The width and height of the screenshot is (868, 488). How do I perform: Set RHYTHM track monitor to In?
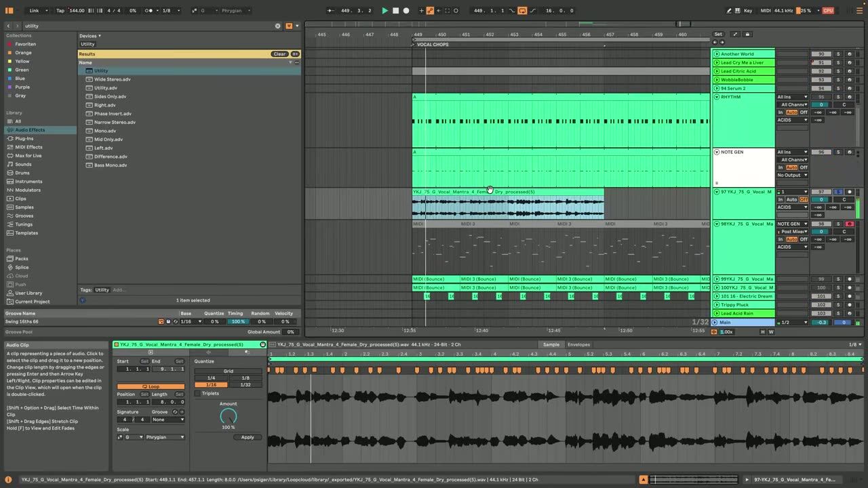pyautogui.click(x=781, y=112)
